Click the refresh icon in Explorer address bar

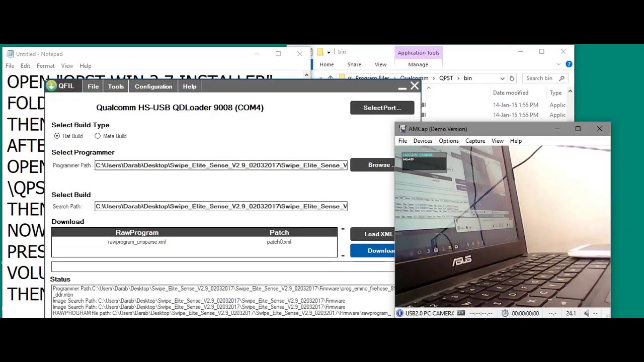(512, 78)
